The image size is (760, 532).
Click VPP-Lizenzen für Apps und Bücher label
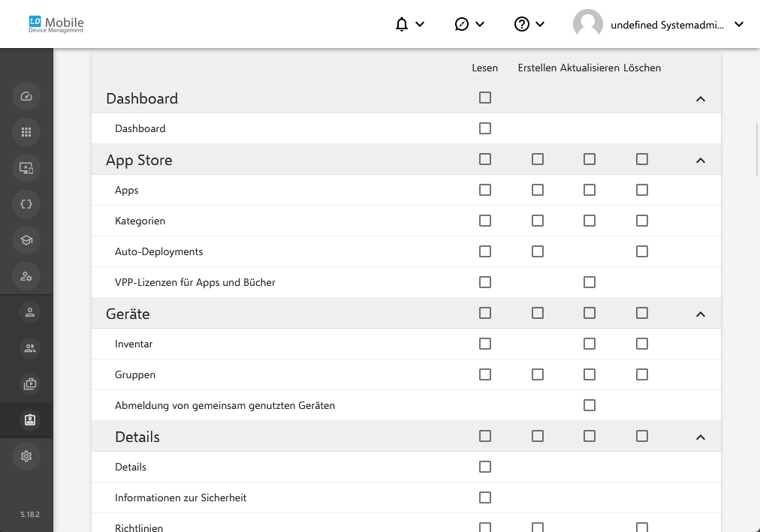click(195, 282)
